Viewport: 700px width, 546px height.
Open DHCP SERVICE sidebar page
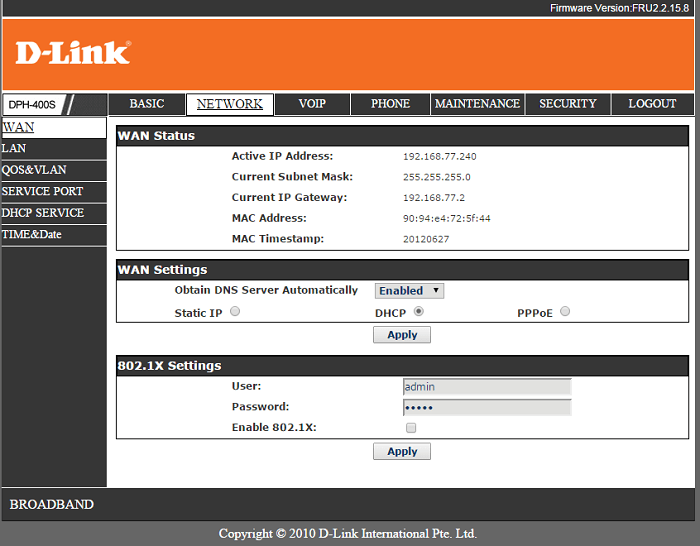point(54,213)
